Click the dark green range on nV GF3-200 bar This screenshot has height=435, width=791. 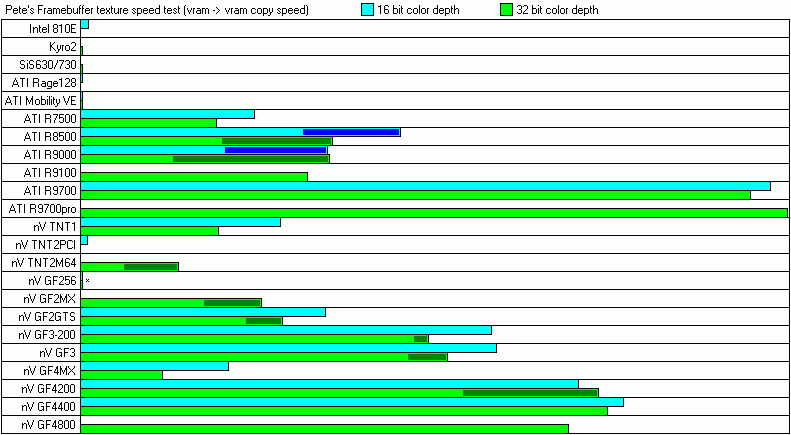[x=421, y=339]
